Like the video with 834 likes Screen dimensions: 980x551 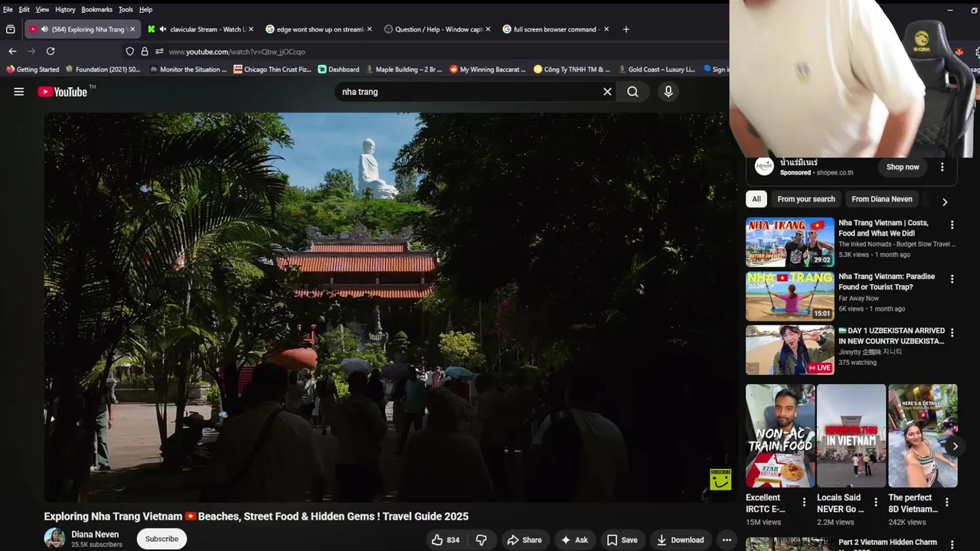446,540
